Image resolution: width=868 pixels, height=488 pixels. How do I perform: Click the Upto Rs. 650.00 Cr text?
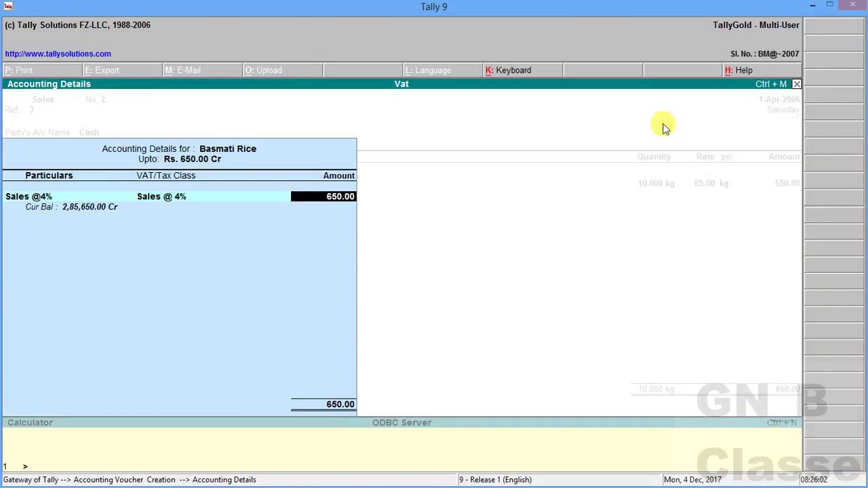pyautogui.click(x=180, y=159)
